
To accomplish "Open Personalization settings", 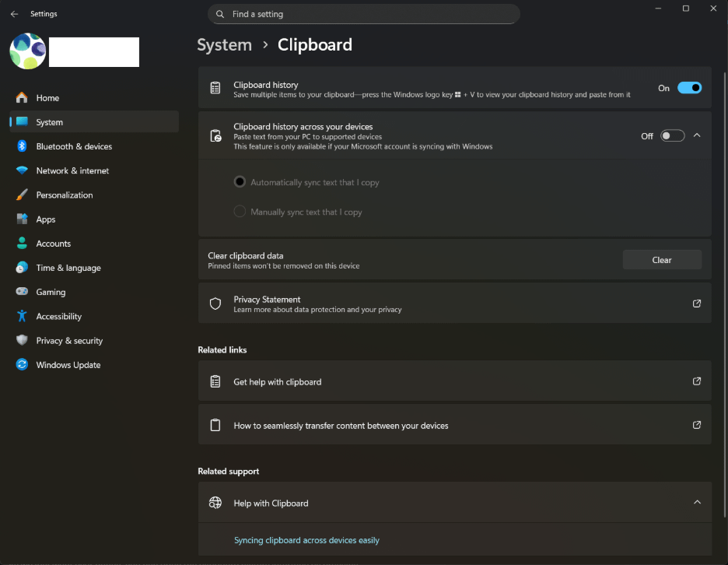I will click(94, 195).
